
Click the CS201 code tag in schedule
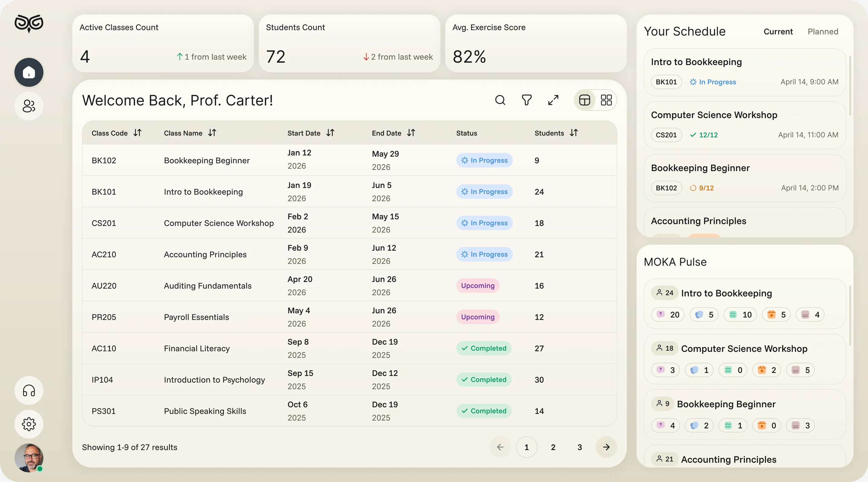[x=666, y=135]
